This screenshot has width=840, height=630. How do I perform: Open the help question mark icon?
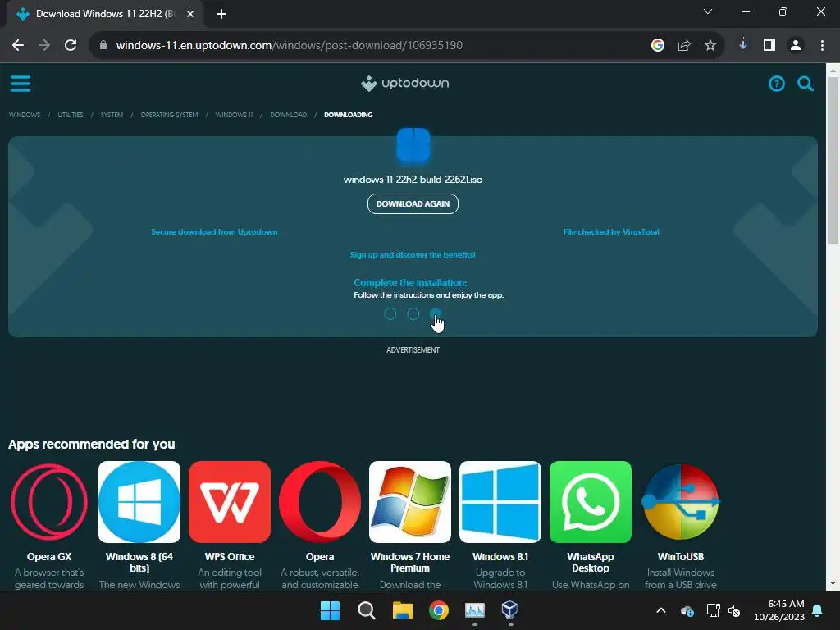pyautogui.click(x=776, y=84)
